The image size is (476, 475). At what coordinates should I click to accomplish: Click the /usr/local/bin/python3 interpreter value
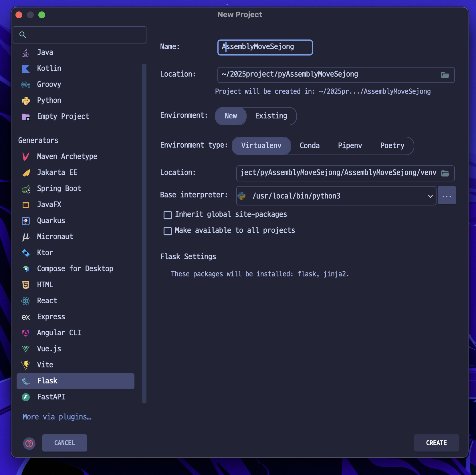pos(296,196)
